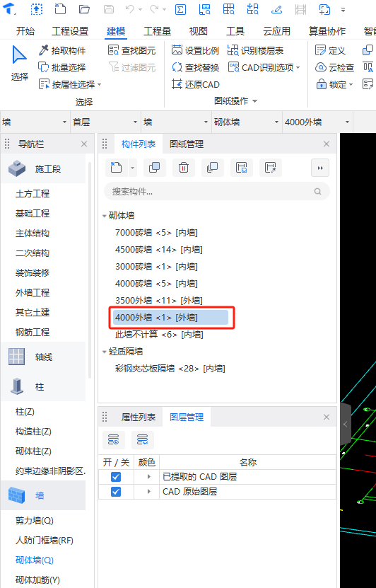Toggle the 已提取的 CAD 图层 checkbox
This screenshot has height=588, width=376.
tap(116, 477)
